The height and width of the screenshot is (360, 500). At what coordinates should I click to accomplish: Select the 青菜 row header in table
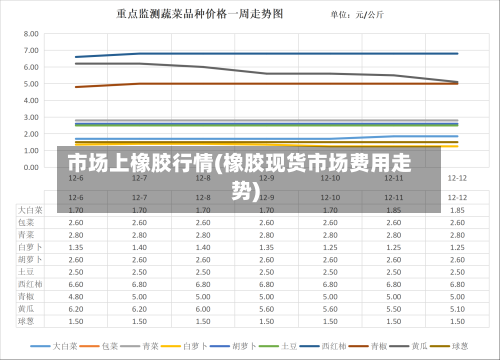pos(26,235)
